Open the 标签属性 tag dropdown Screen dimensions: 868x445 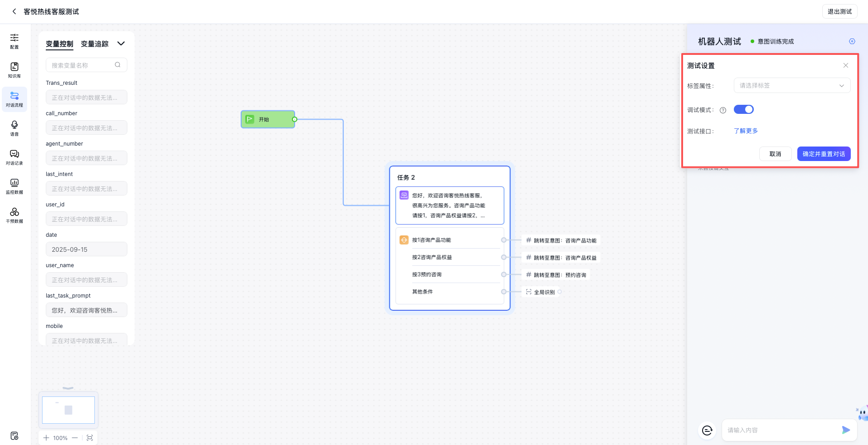(791, 85)
